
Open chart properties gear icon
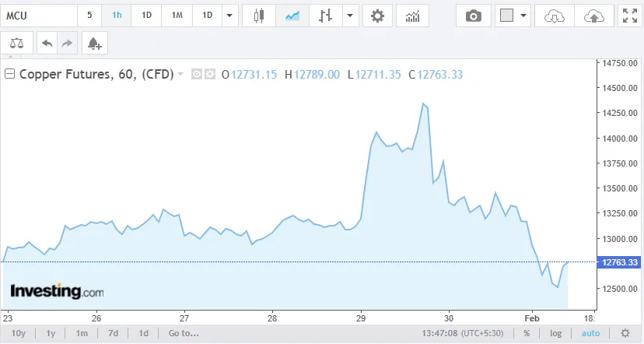(x=377, y=16)
